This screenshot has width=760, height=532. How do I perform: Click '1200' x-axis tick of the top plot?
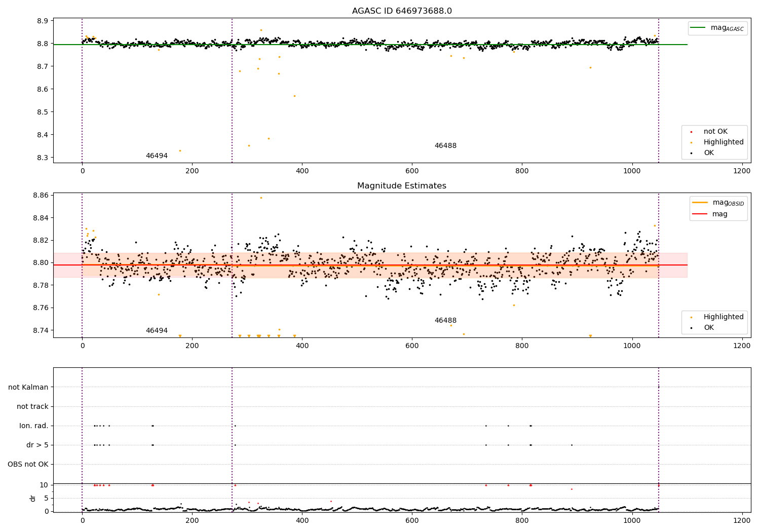[742, 171]
